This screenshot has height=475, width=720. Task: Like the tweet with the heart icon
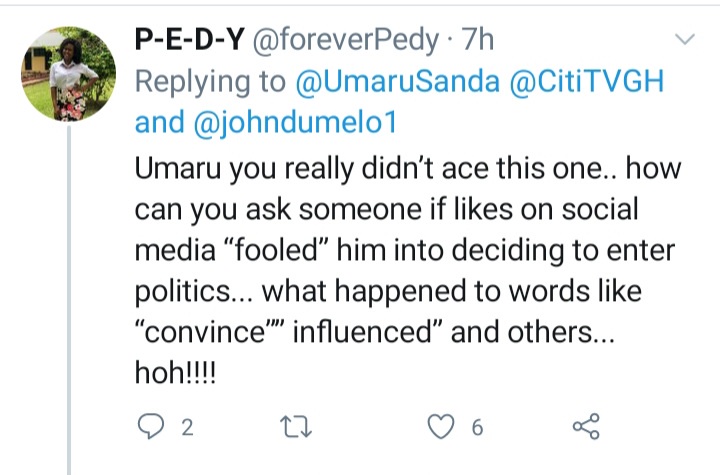440,428
